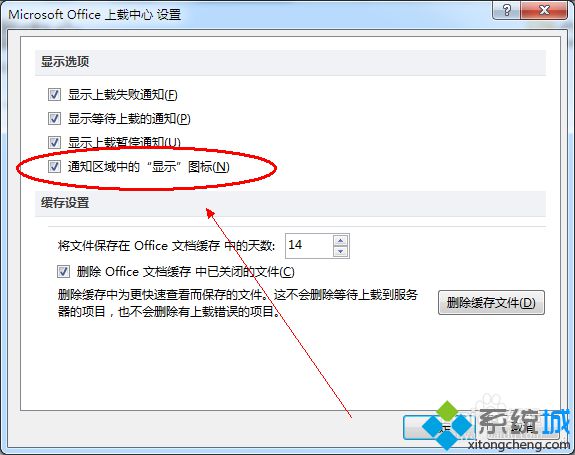Confirm settings with the 确定 button
This screenshot has width=575, height=455.
click(x=438, y=428)
